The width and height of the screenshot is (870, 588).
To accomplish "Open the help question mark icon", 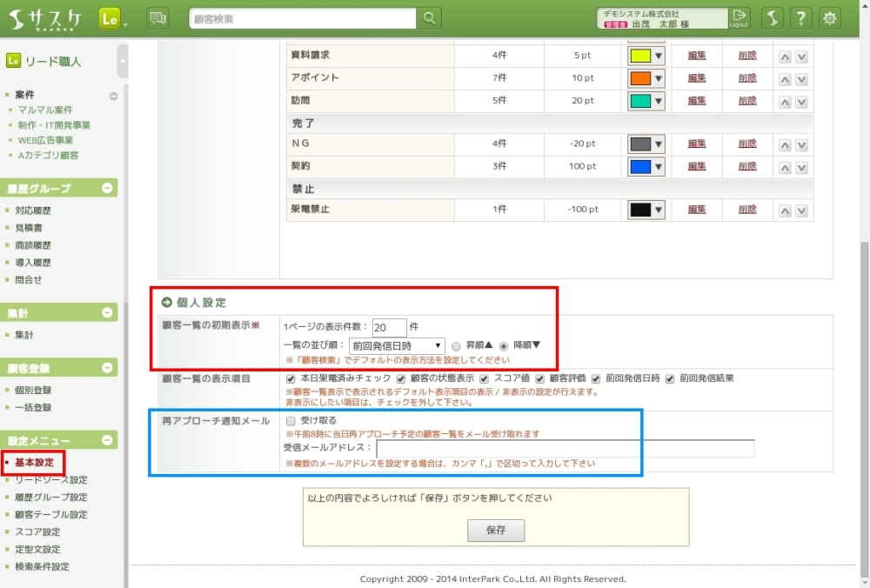I will (801, 18).
